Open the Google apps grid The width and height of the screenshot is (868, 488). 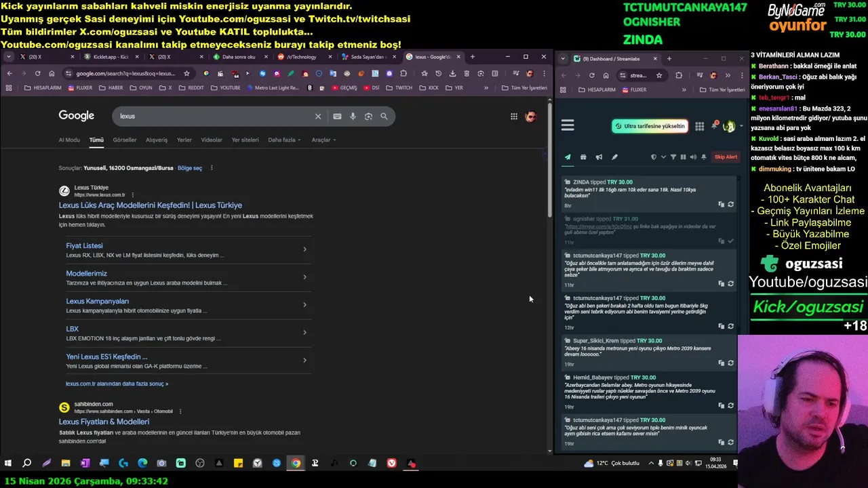pos(514,117)
